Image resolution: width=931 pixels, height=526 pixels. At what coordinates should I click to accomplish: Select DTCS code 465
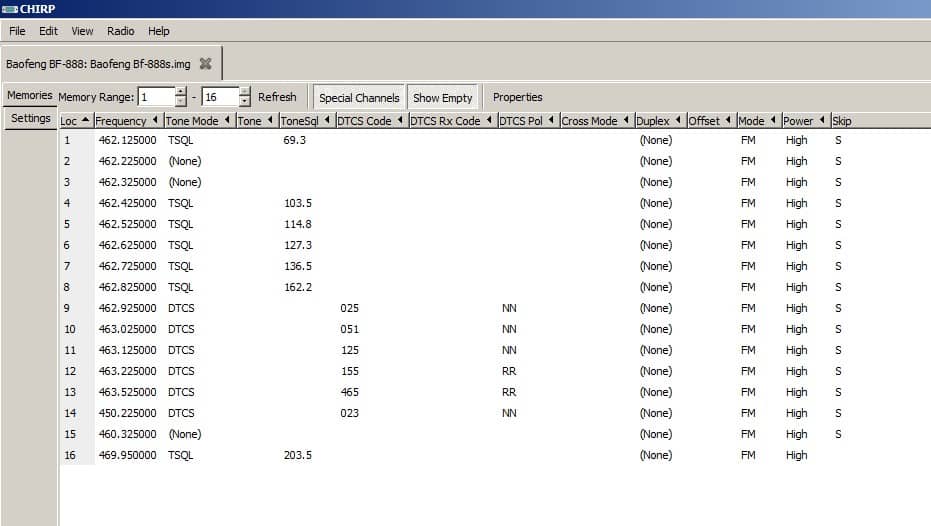[350, 392]
